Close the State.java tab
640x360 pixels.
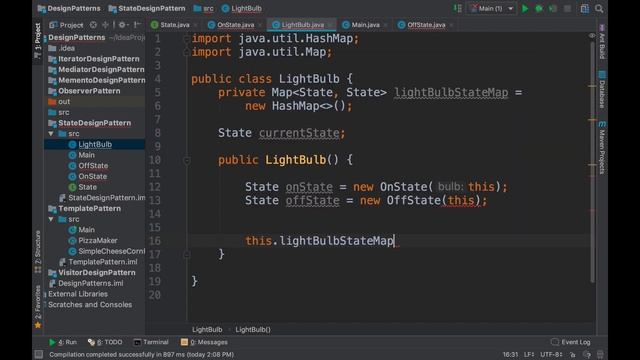coord(196,25)
